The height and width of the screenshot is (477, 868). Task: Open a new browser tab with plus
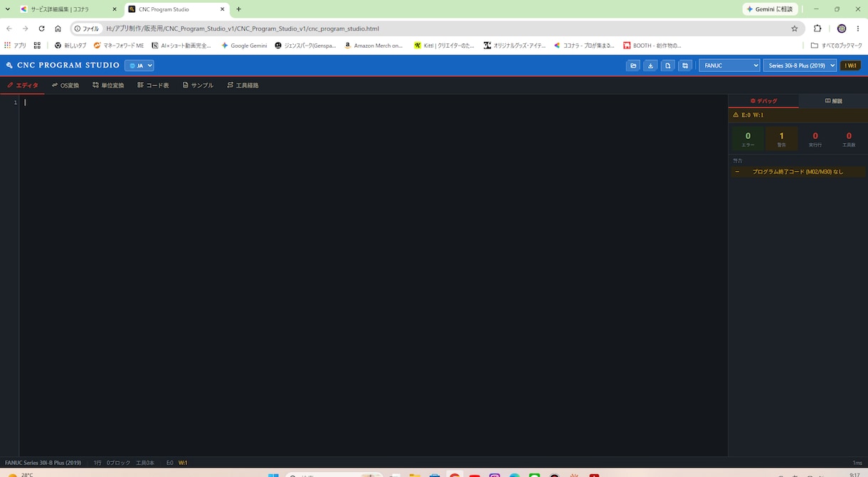click(238, 9)
